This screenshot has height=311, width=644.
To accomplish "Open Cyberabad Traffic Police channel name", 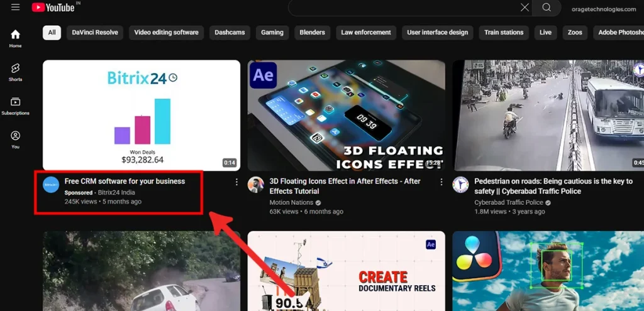I will coord(508,202).
